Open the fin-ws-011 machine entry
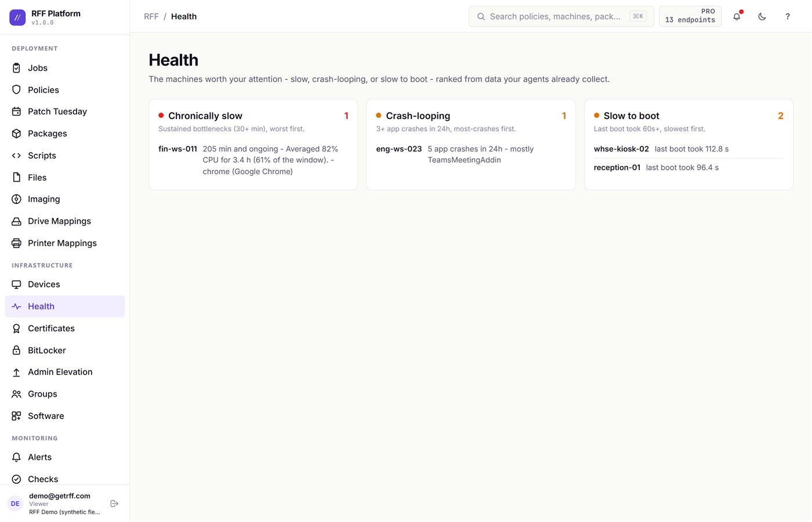The height and width of the screenshot is (522, 812). pyautogui.click(x=177, y=149)
